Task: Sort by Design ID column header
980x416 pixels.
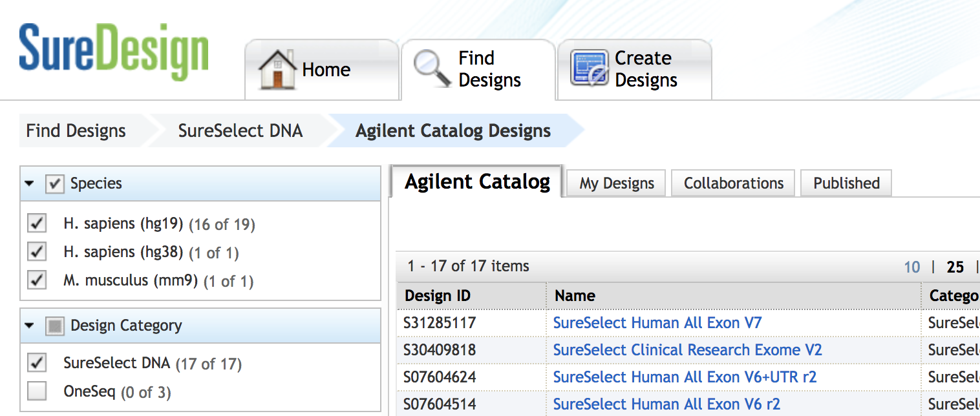Action: click(x=471, y=296)
